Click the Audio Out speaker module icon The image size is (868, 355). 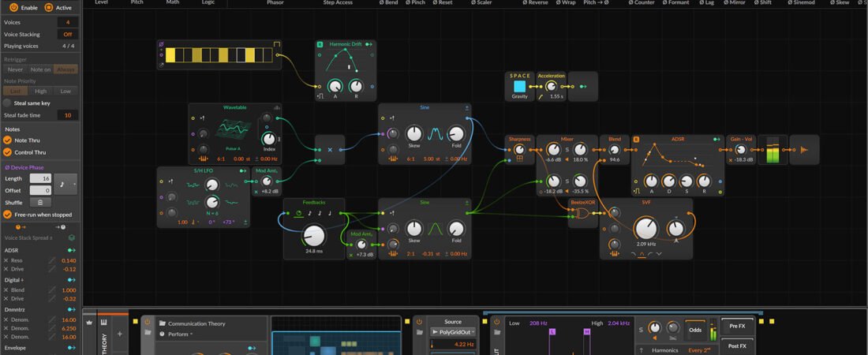[804, 150]
